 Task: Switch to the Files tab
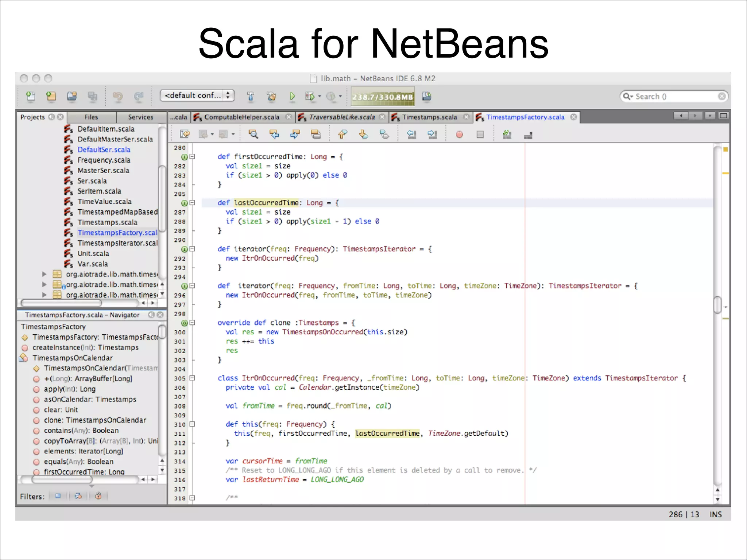[x=92, y=117]
